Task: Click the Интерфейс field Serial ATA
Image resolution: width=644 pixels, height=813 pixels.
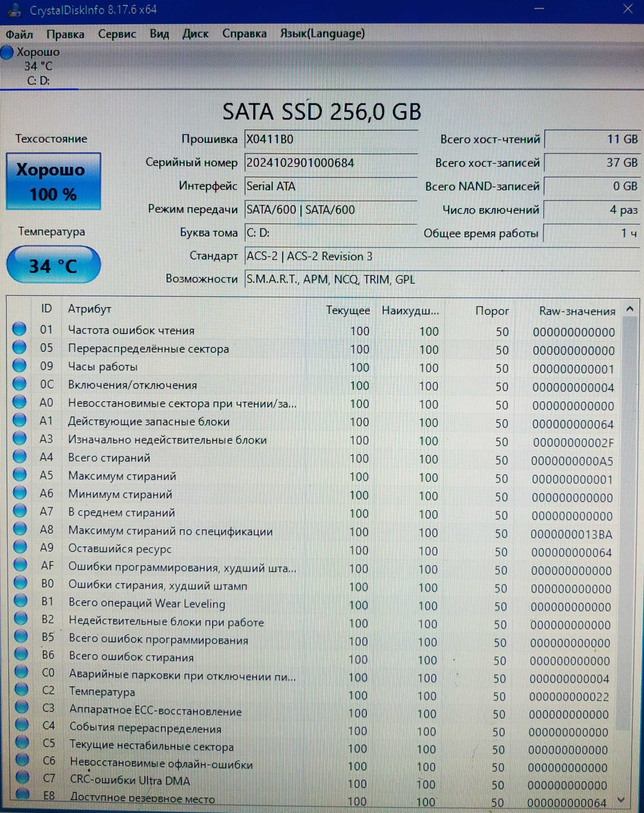Action: pos(331,186)
